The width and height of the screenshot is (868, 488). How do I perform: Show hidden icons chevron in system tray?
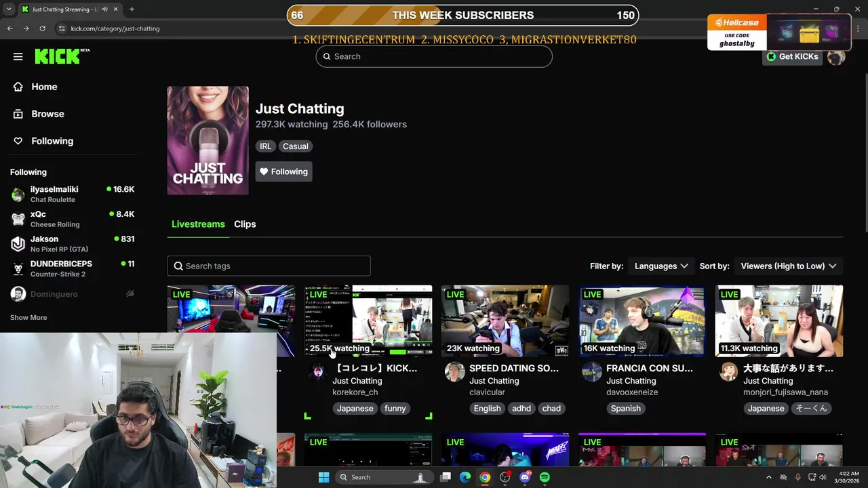768,477
